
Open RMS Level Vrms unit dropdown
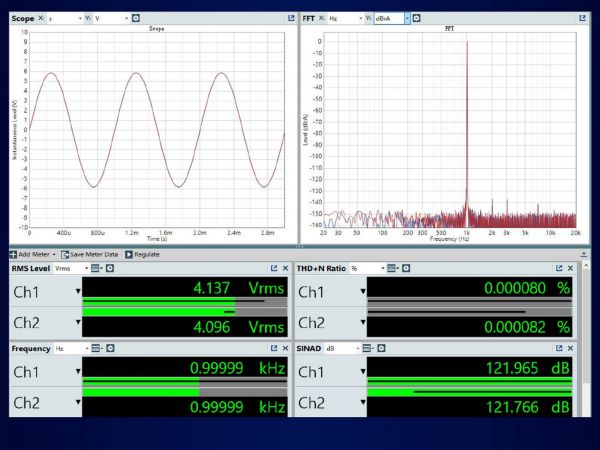pos(69,268)
